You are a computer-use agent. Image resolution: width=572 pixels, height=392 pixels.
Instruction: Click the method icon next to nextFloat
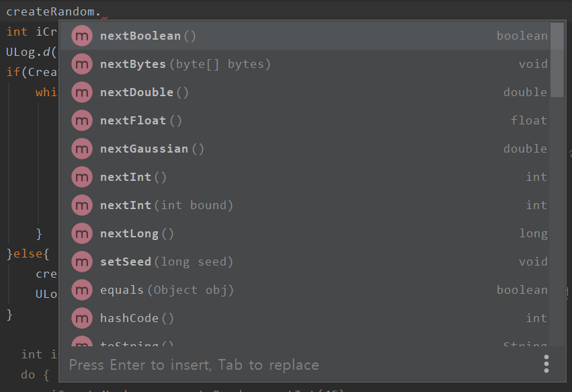point(82,120)
